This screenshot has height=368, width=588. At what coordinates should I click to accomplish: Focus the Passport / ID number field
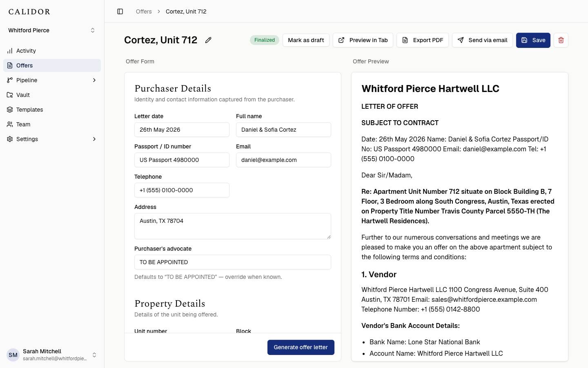[182, 160]
